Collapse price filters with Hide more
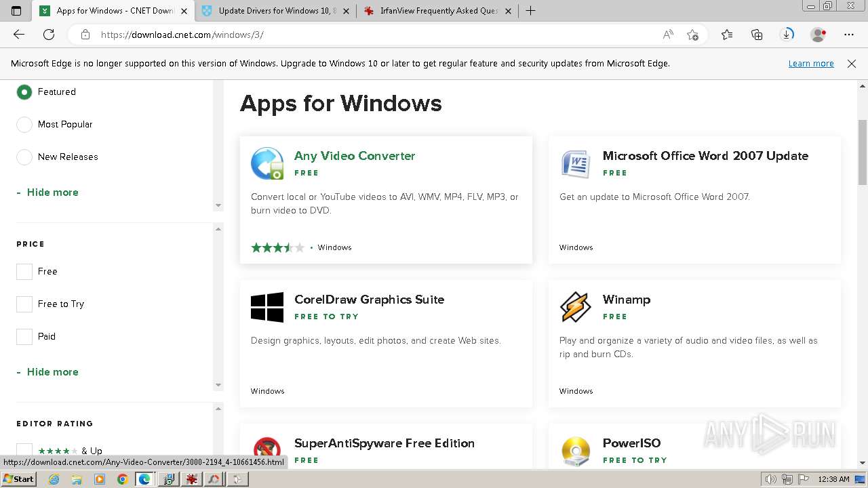The height and width of the screenshot is (488, 868). 47,372
